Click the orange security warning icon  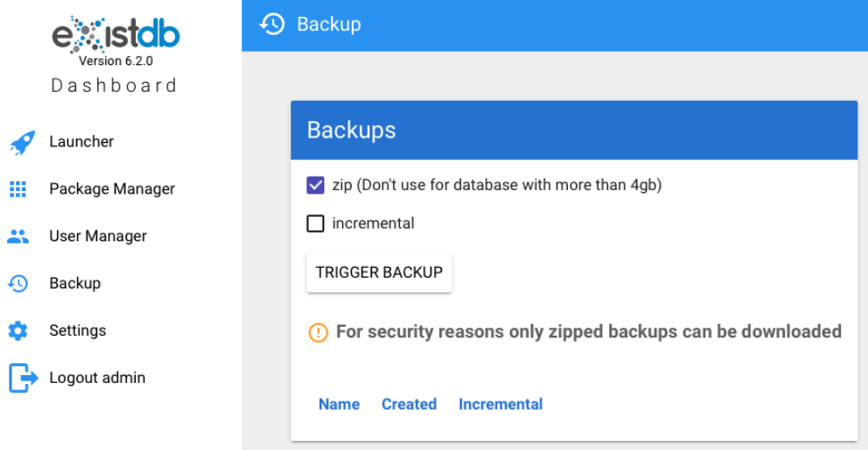(x=318, y=333)
